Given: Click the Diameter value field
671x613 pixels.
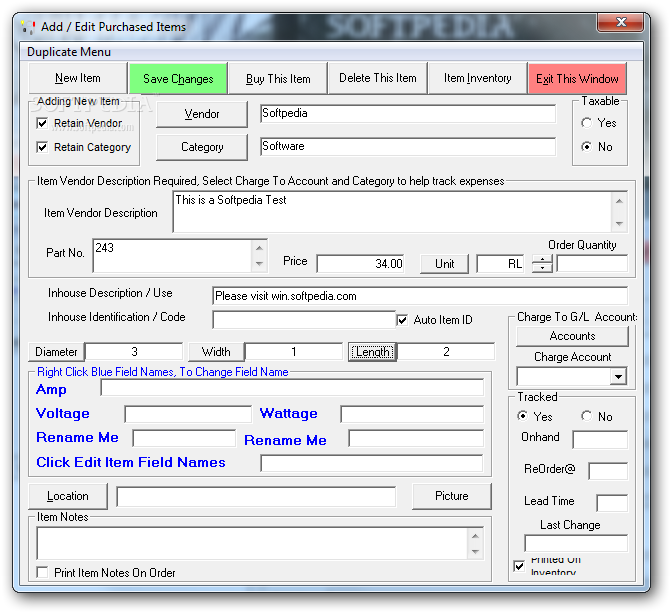Looking at the screenshot, I should tap(134, 352).
